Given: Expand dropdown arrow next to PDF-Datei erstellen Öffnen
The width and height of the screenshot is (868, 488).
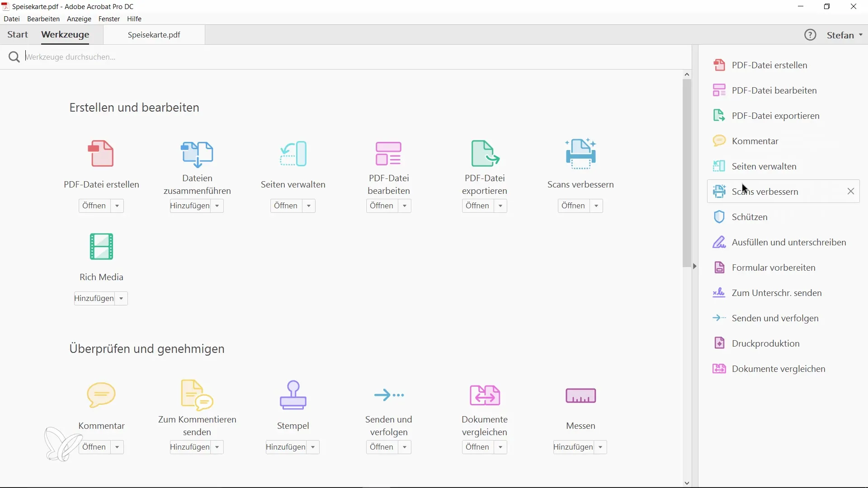Looking at the screenshot, I should (117, 206).
